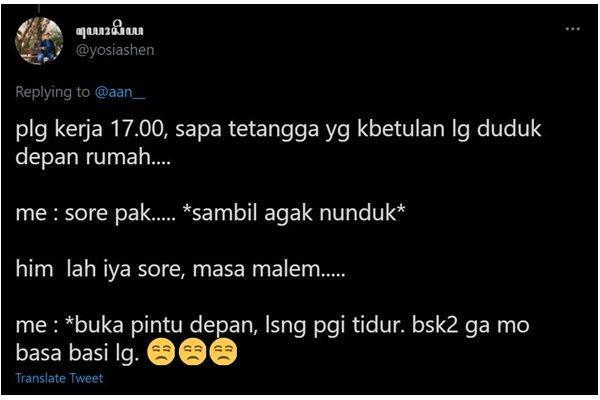Viewport: 600px width, 400px height.
Task: Click the 'basa basi lg.' text
Action: pos(77,353)
